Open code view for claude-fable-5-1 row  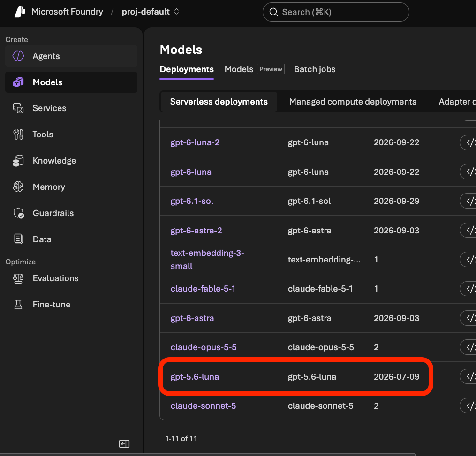click(x=468, y=289)
